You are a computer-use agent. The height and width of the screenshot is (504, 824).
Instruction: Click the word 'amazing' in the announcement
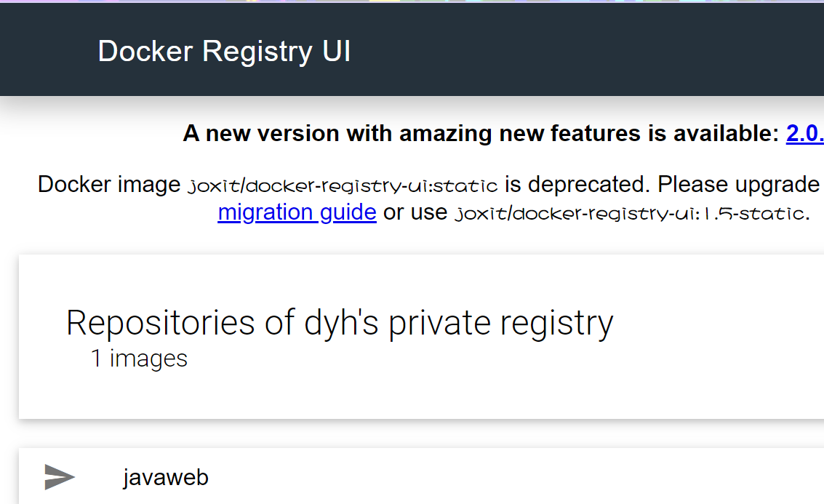click(x=446, y=134)
